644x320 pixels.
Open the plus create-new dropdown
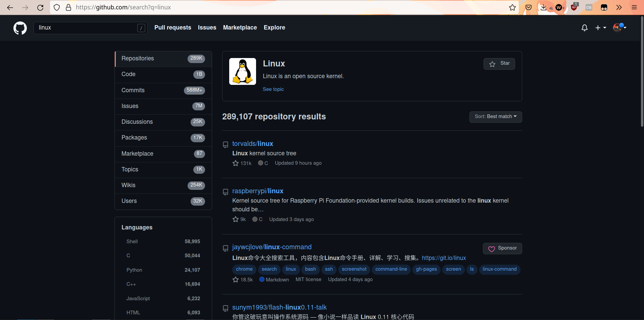point(601,28)
